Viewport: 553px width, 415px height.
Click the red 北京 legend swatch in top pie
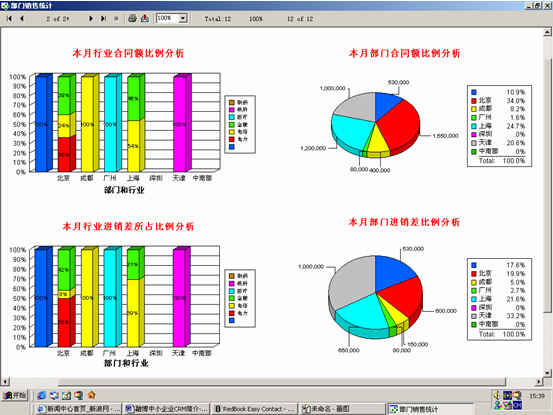click(x=474, y=100)
